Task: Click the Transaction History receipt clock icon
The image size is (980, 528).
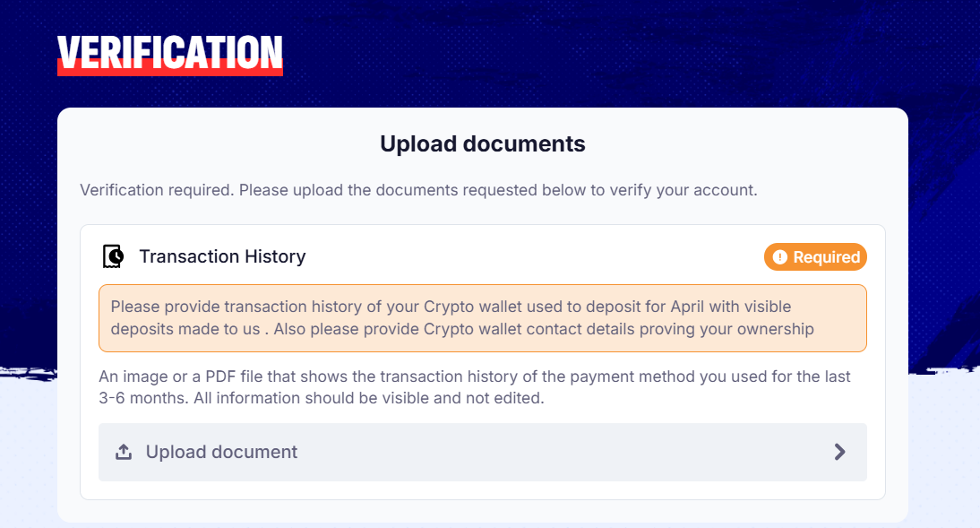Action: [x=113, y=256]
